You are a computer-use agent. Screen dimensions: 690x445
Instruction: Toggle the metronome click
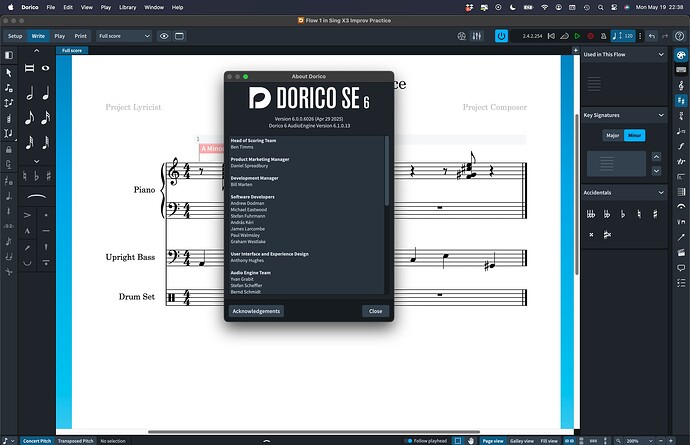pos(603,36)
